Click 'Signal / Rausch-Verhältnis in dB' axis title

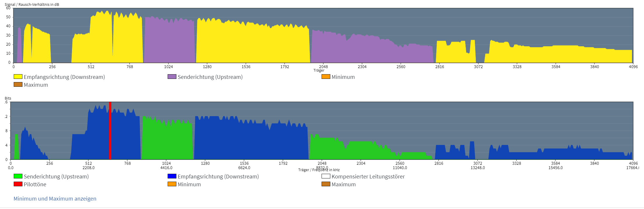tap(32, 4)
